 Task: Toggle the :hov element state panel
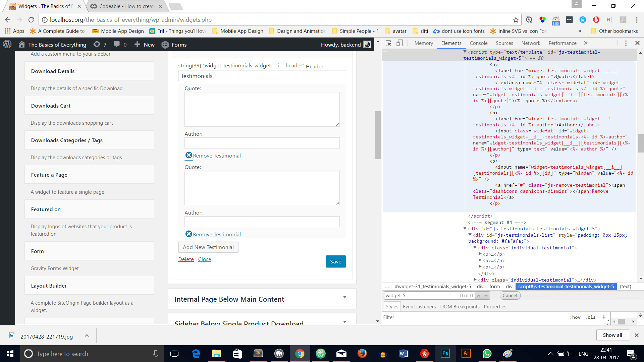coord(575,317)
